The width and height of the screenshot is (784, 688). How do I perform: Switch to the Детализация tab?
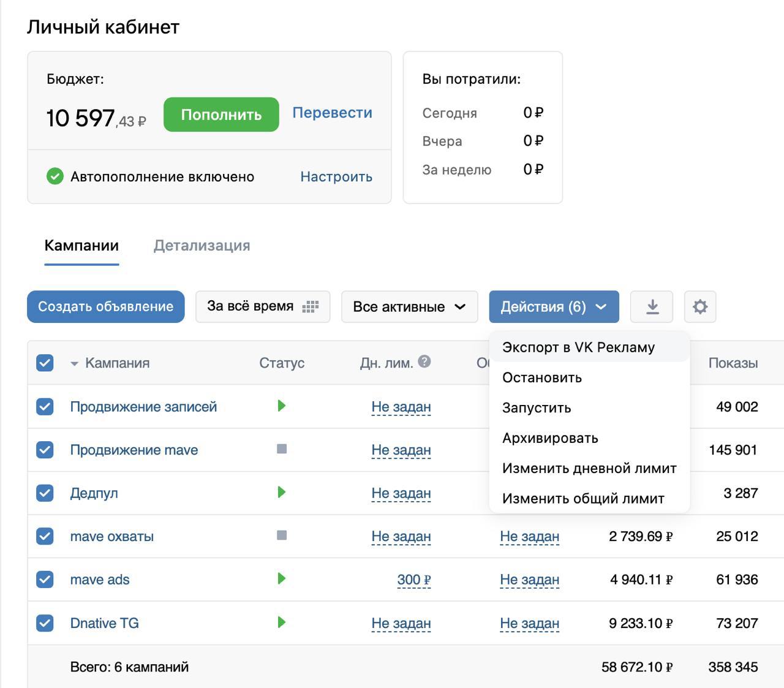tap(202, 246)
